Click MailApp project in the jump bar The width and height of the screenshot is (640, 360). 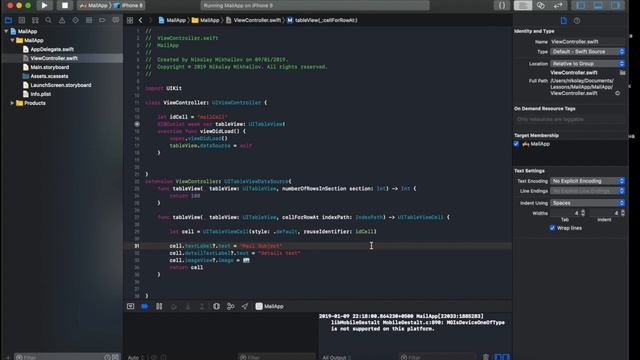coord(172,20)
